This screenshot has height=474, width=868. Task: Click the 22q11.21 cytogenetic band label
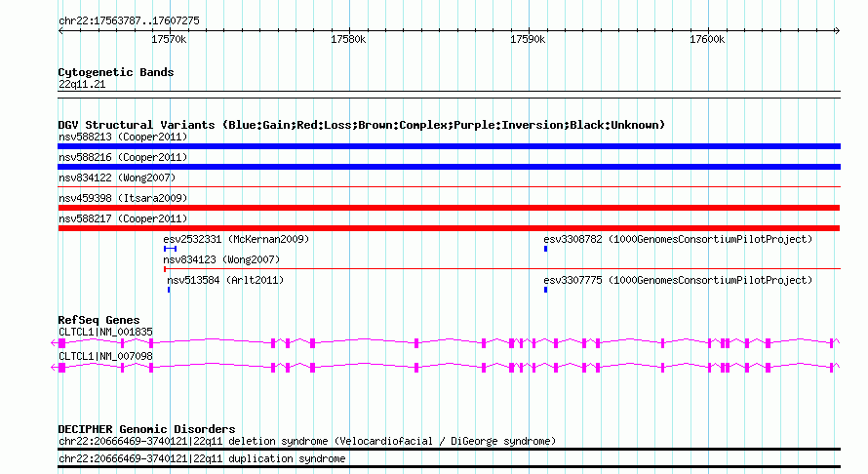click(x=82, y=84)
